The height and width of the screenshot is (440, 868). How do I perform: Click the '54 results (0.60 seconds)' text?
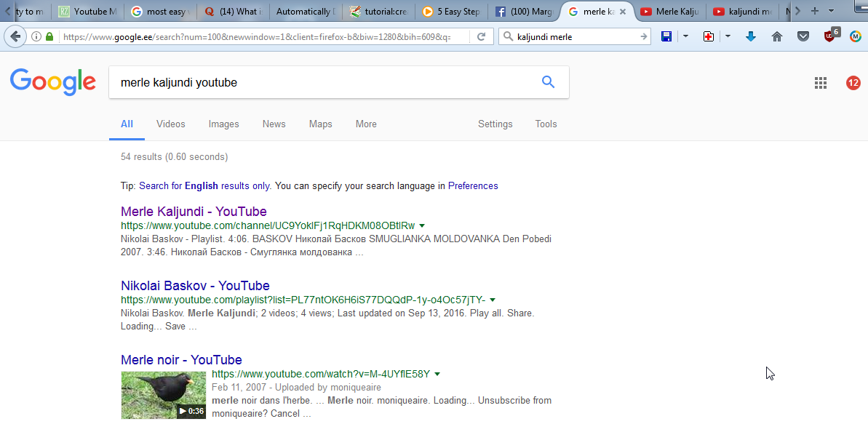coord(175,156)
